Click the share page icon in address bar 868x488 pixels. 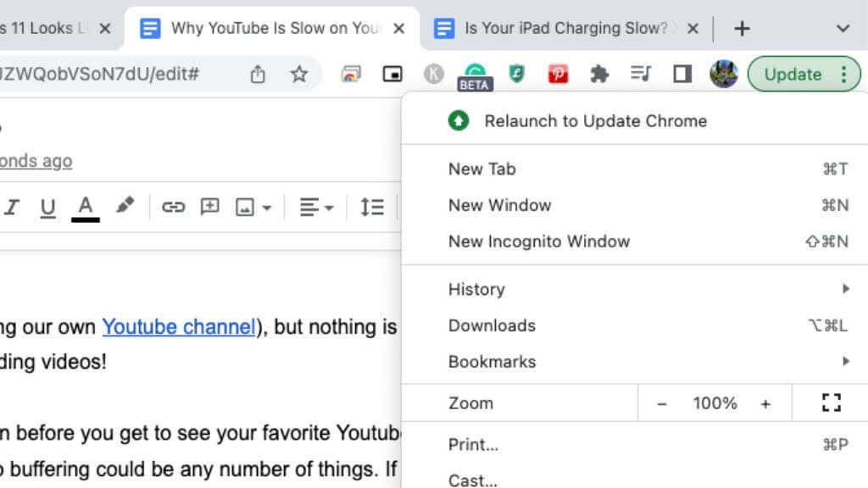click(258, 74)
